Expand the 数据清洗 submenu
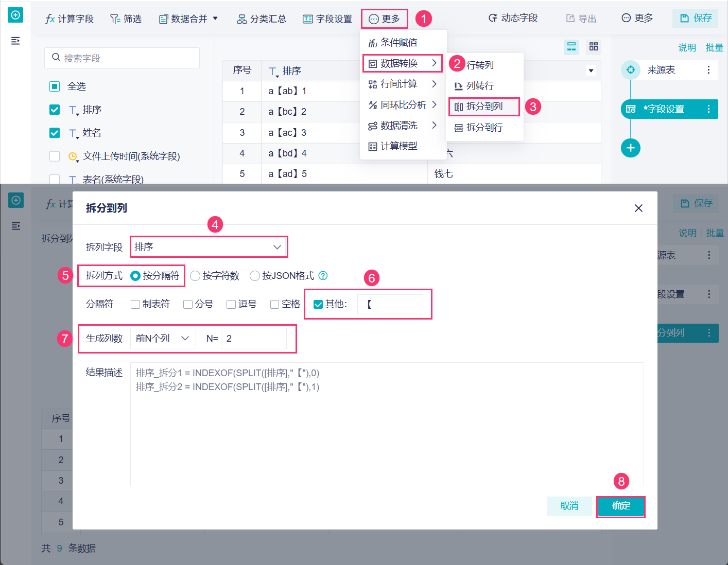Screen dimensions: 728x565 (434, 125)
